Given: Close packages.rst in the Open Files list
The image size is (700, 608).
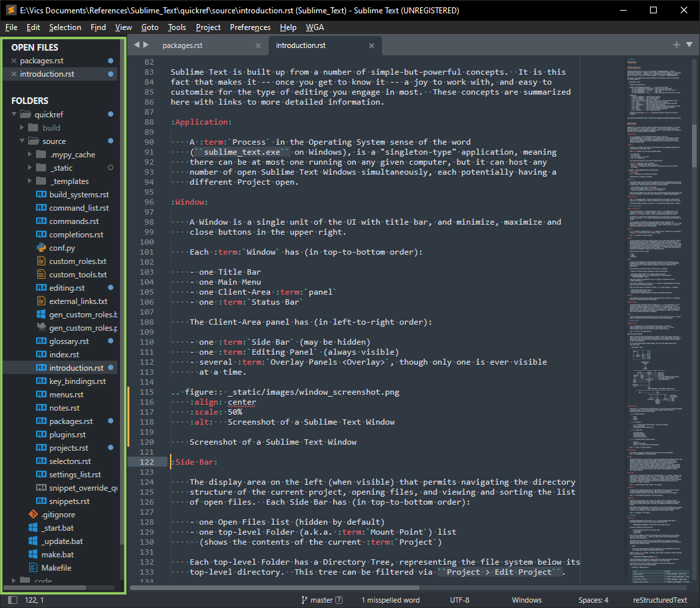Looking at the screenshot, I should point(13,61).
